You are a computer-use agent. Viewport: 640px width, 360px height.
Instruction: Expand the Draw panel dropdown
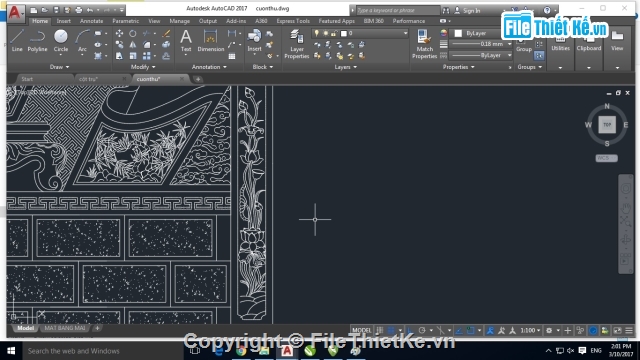tap(60, 67)
